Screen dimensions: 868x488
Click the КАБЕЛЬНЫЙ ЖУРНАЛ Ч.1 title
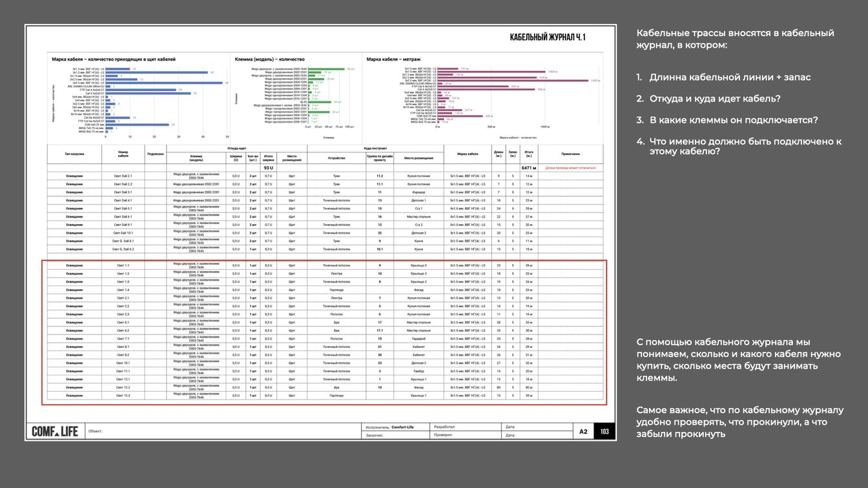coord(548,38)
